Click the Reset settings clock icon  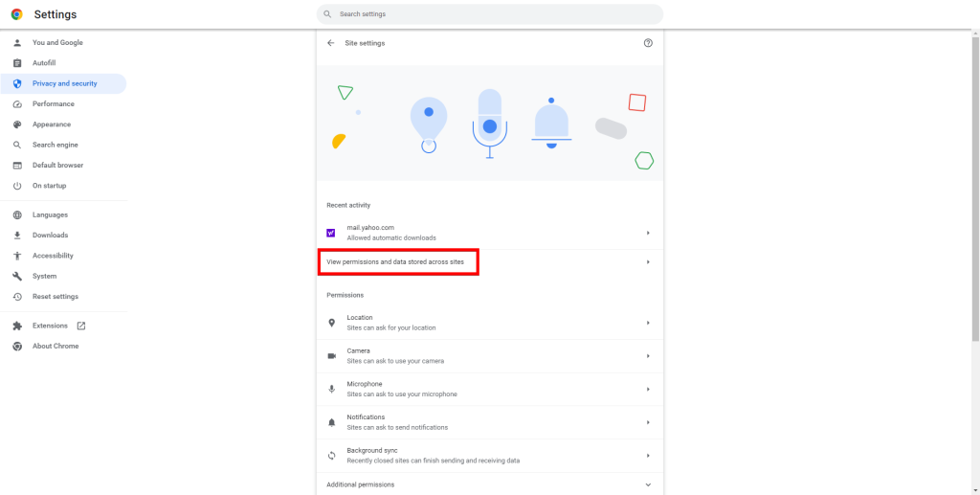coord(17,296)
